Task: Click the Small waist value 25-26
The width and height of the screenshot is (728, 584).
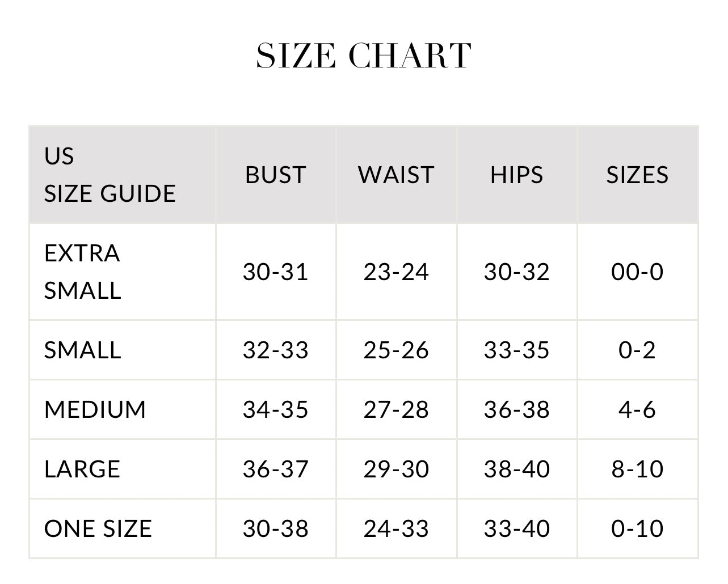Action: point(396,350)
